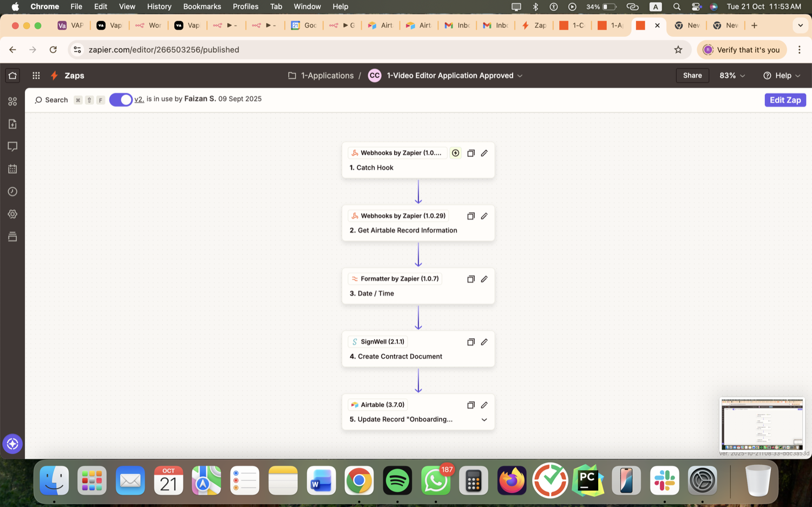Image resolution: width=812 pixels, height=507 pixels.
Task: Open the zoom level 83% dropdown
Action: 732,76
